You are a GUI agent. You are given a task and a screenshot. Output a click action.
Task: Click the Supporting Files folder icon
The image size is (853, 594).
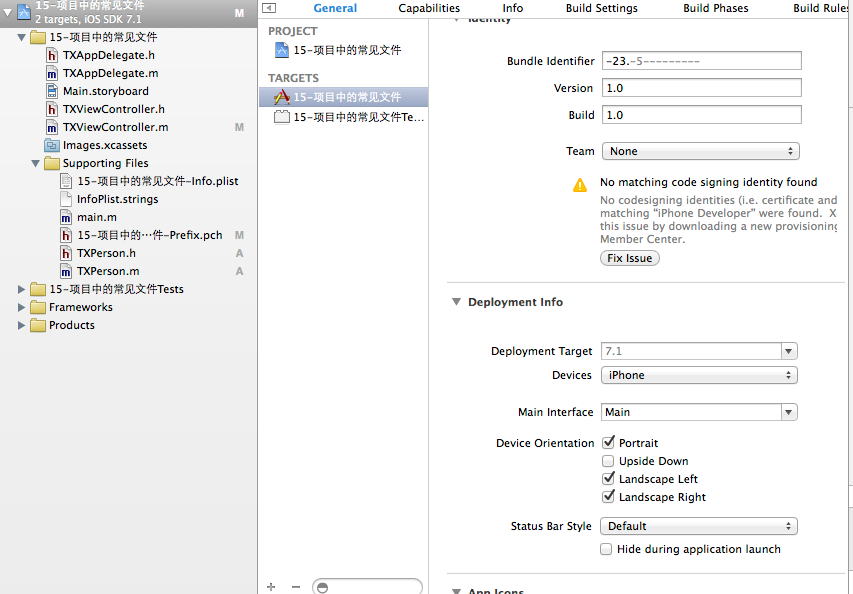[52, 163]
